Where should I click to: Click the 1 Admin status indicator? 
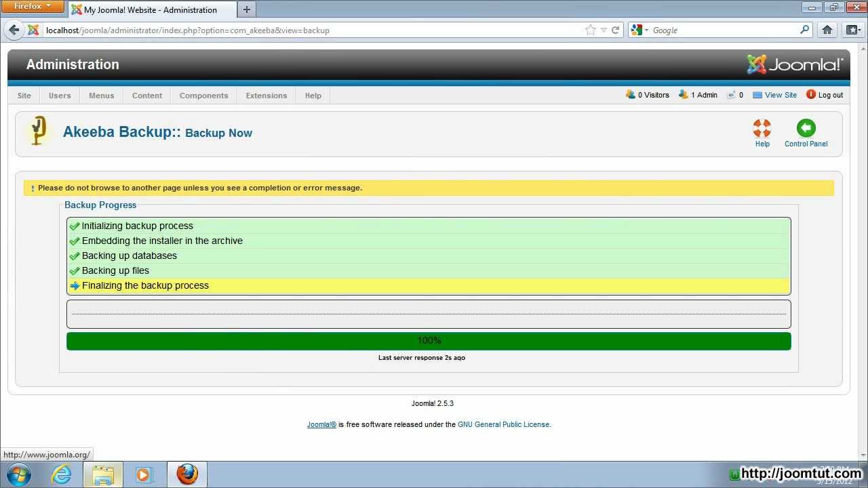[698, 95]
